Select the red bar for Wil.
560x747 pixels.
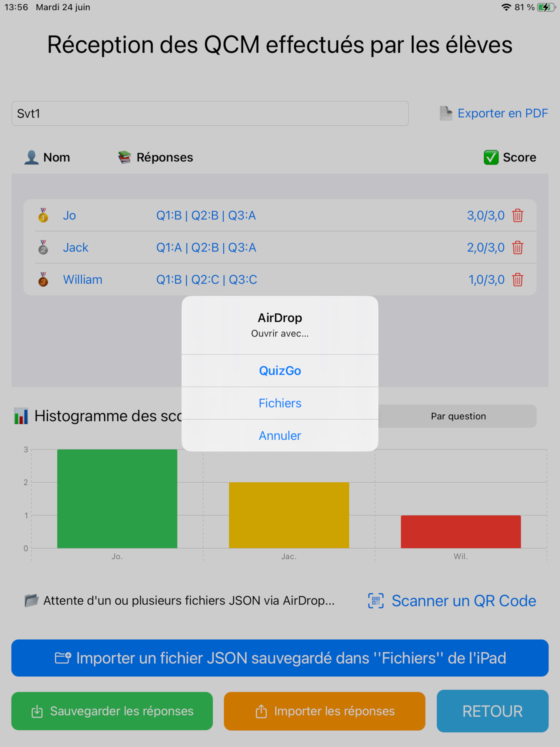pyautogui.click(x=461, y=532)
